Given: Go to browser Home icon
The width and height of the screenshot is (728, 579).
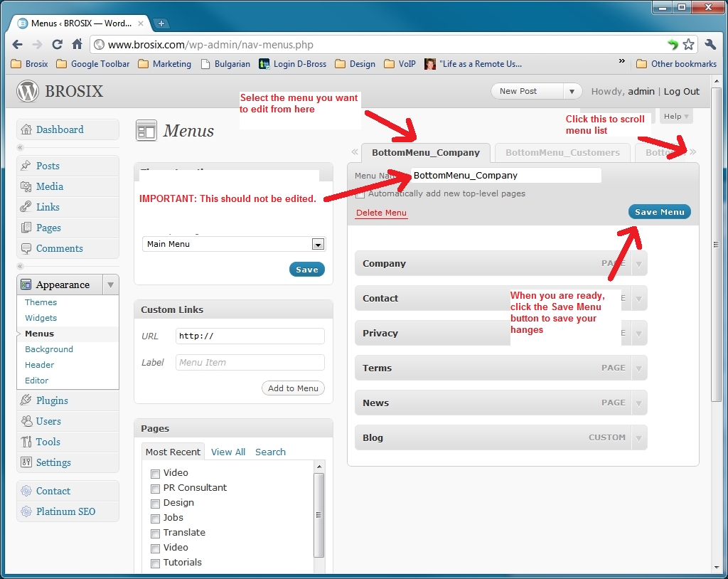Looking at the screenshot, I should (x=77, y=44).
